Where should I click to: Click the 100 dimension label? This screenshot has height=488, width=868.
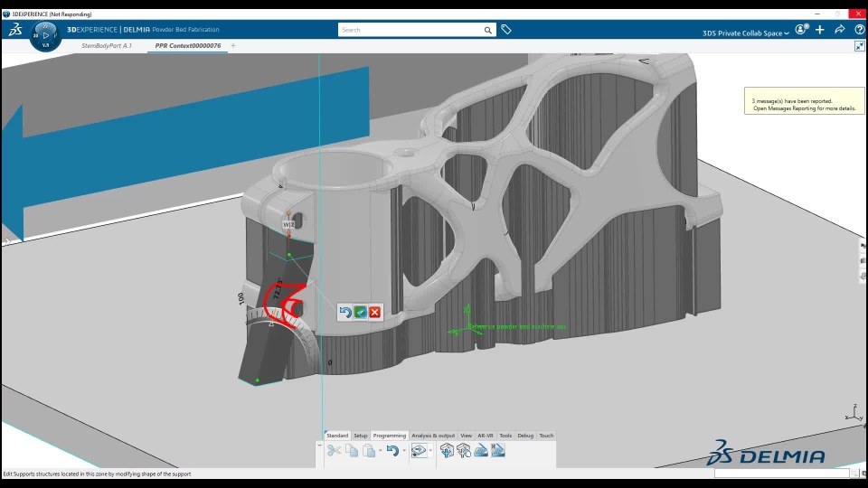click(241, 299)
